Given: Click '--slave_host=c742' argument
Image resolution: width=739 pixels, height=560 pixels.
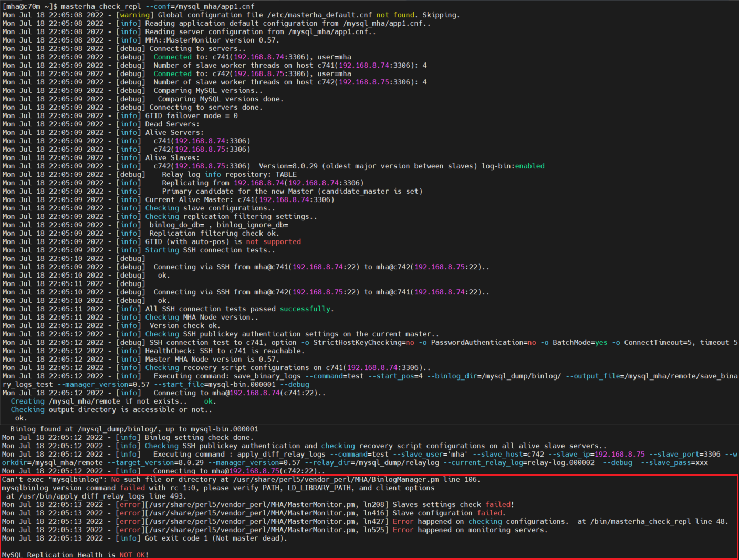Looking at the screenshot, I should 508,454.
